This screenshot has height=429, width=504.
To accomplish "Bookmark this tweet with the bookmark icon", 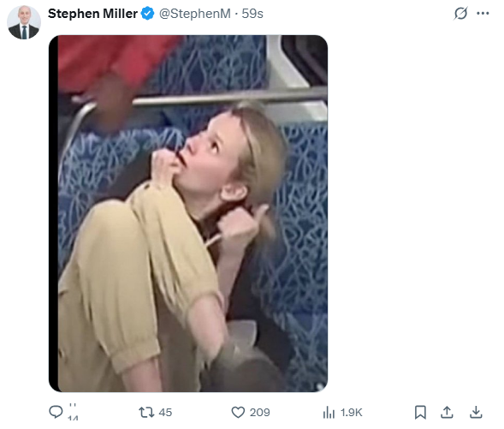I will [420, 412].
